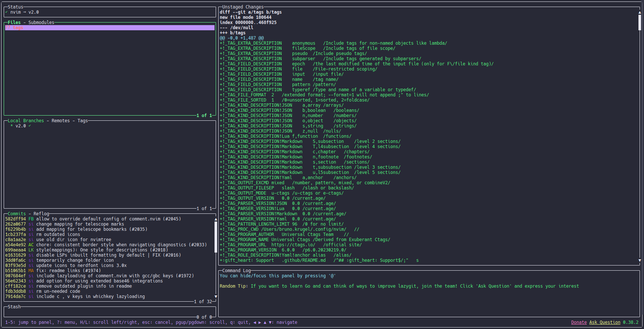Click the Ask Question link
The width and height of the screenshot is (644, 329).
605,322
